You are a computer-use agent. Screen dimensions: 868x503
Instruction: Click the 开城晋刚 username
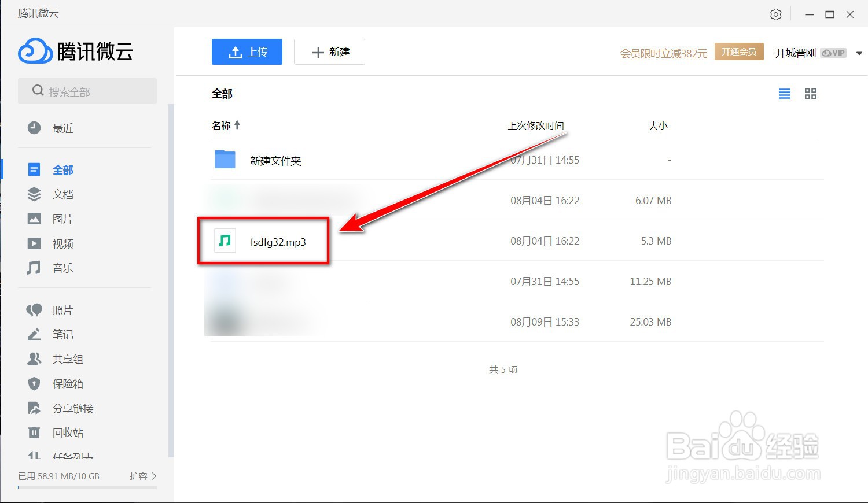point(795,53)
